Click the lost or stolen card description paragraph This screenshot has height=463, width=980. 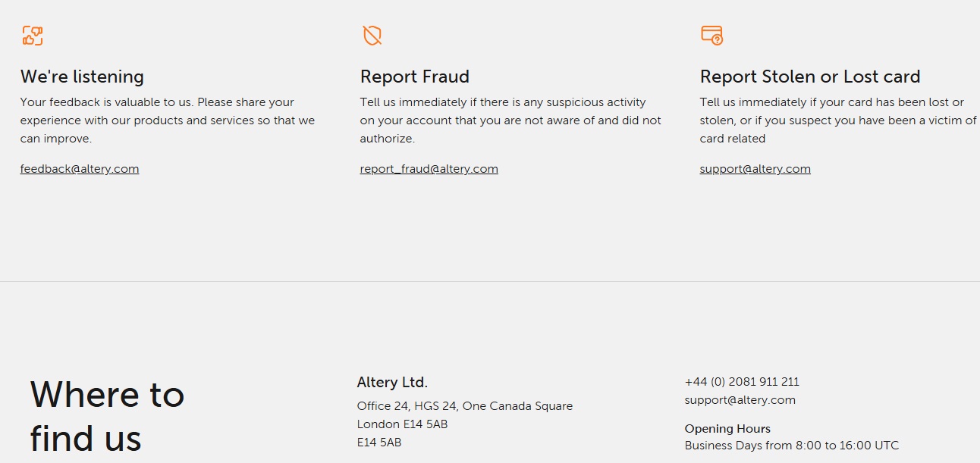click(x=838, y=120)
